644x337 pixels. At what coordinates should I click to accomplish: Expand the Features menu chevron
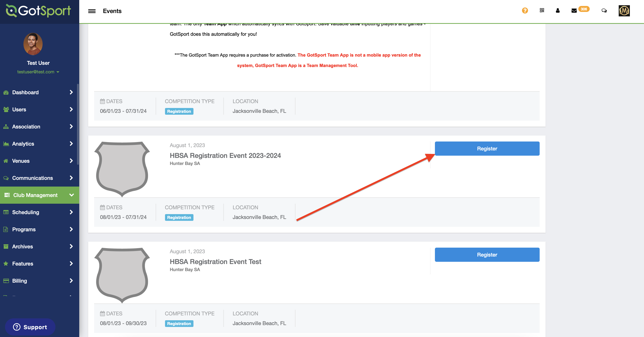pos(71,263)
